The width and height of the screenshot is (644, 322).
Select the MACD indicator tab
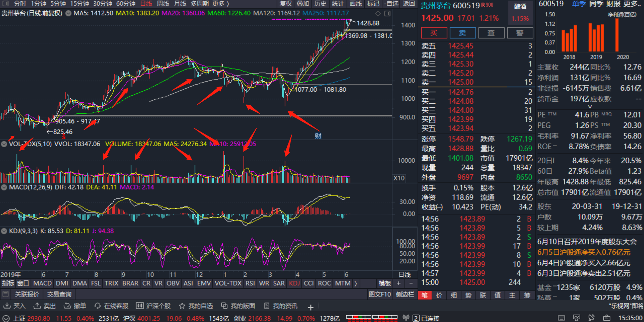click(42, 283)
